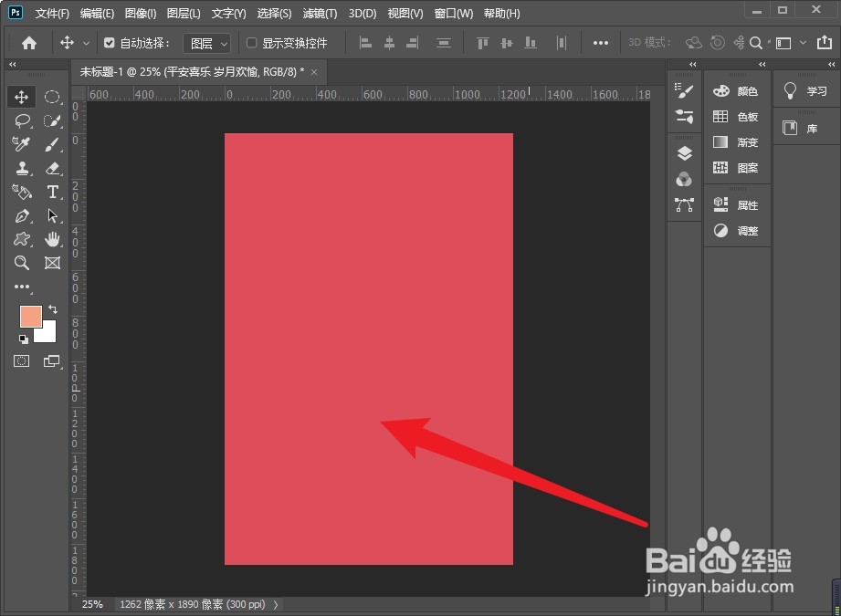Viewport: 841px width, 616px height.
Task: Select the Frame tool
Action: [x=52, y=263]
